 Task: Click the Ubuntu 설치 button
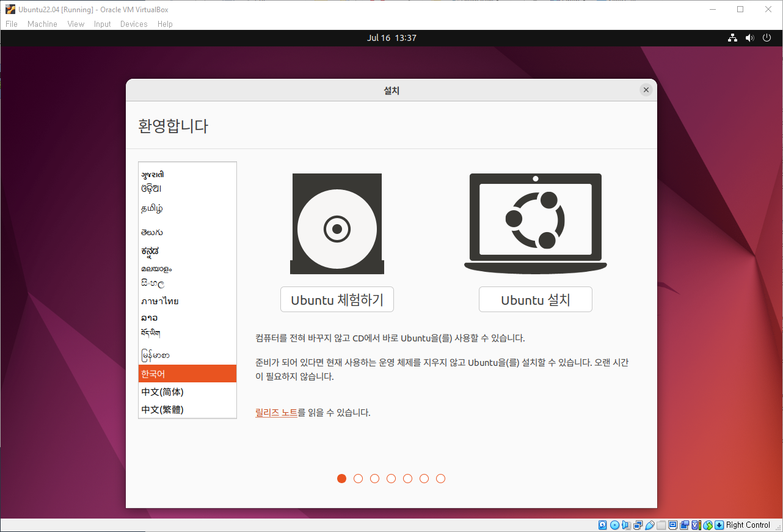536,300
